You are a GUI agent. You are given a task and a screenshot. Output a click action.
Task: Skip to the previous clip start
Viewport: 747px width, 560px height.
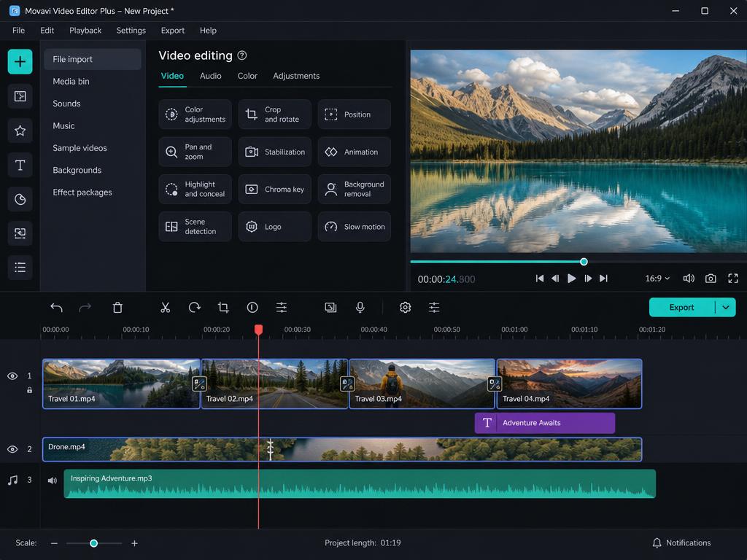(x=540, y=279)
